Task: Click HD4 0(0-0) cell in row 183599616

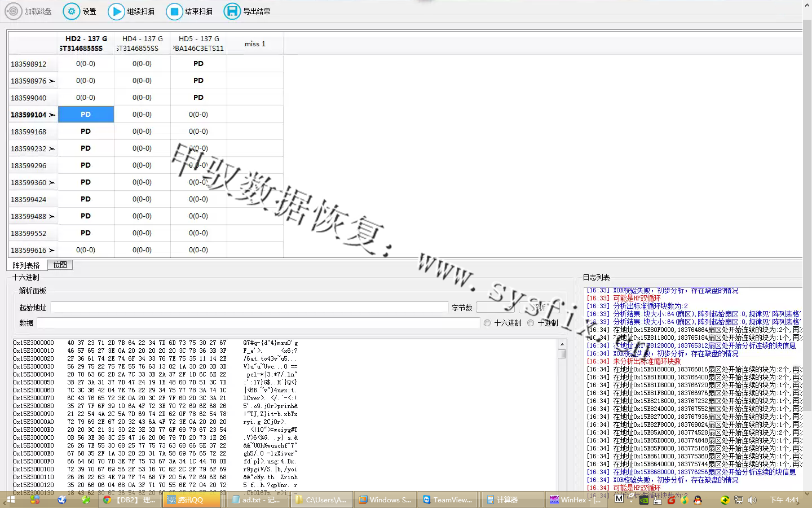Action: (142, 249)
